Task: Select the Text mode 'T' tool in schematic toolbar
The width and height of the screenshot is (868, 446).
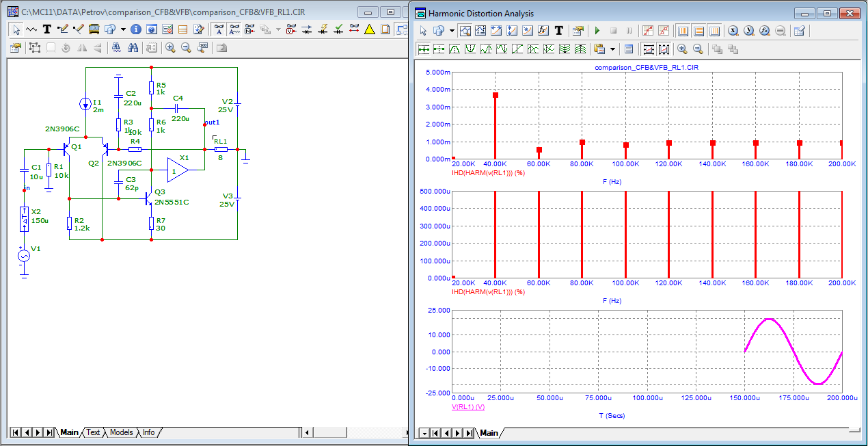Action: (47, 29)
